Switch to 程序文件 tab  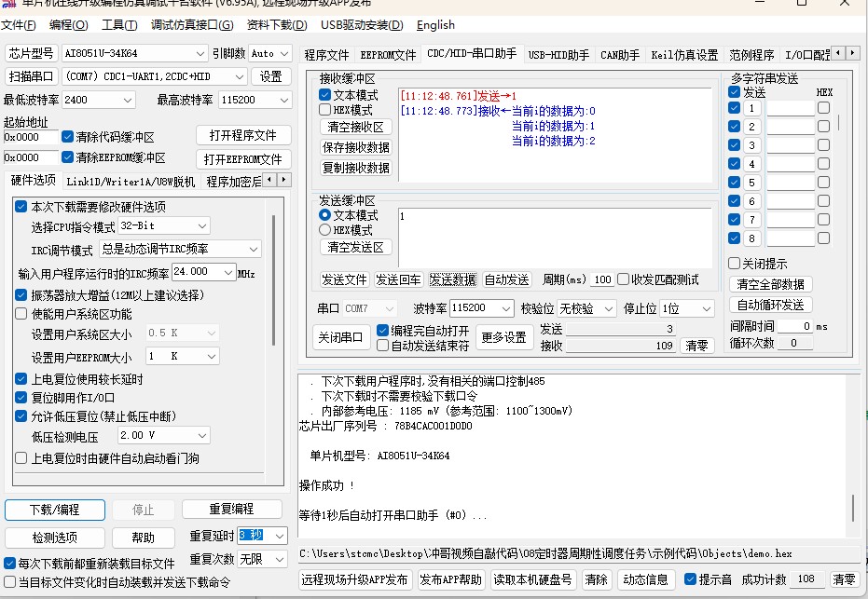pyautogui.click(x=326, y=55)
